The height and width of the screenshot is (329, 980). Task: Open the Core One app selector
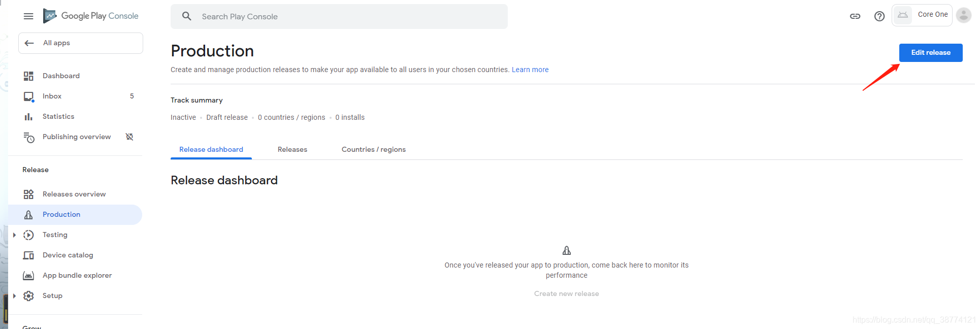(x=922, y=15)
